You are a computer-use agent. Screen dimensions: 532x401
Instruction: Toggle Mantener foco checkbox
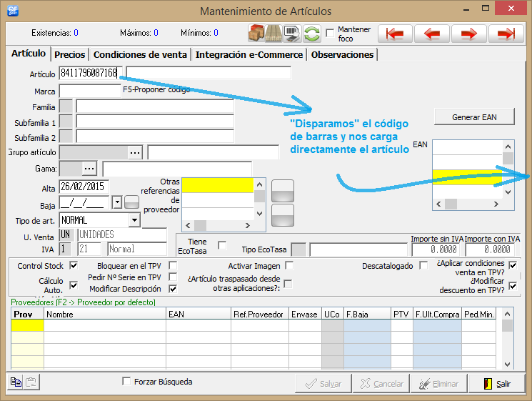click(x=330, y=33)
